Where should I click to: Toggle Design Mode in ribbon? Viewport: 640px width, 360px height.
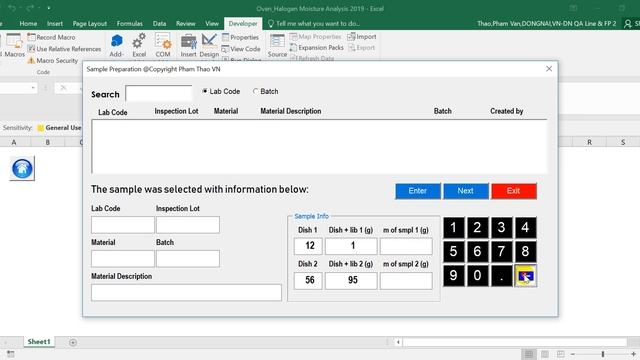(209, 45)
